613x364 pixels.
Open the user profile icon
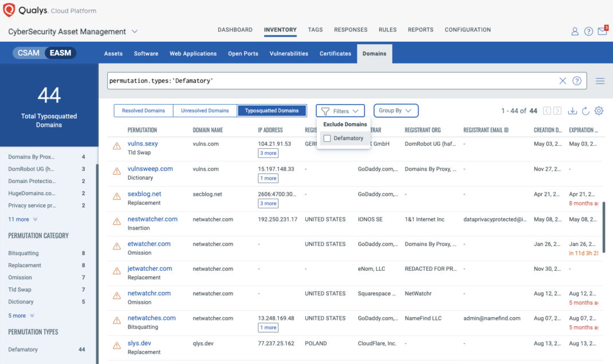coord(575,31)
